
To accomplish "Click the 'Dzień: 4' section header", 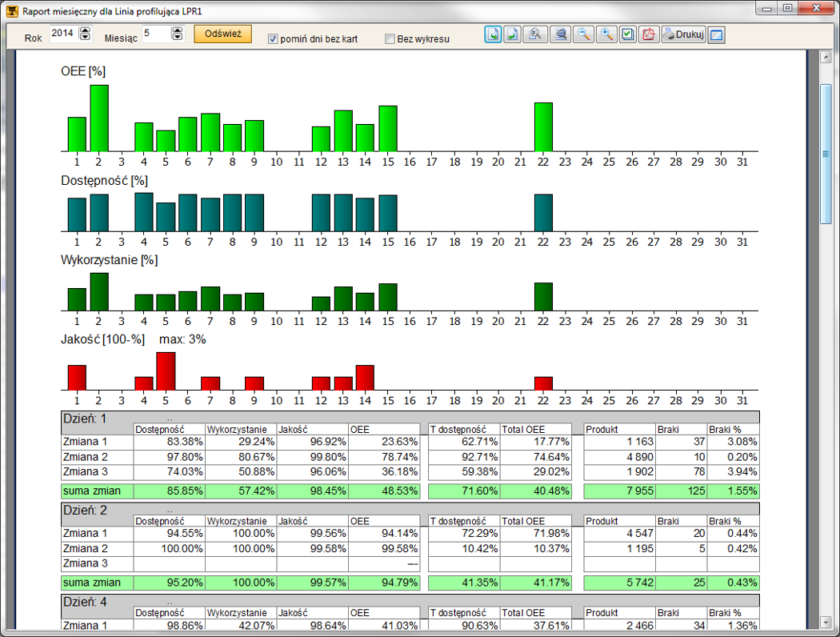I will tap(85, 602).
